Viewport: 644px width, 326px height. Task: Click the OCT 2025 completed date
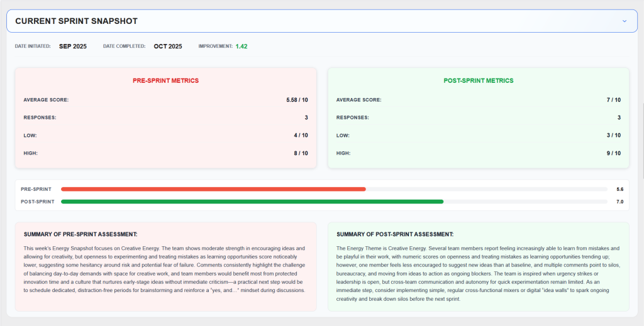click(168, 46)
